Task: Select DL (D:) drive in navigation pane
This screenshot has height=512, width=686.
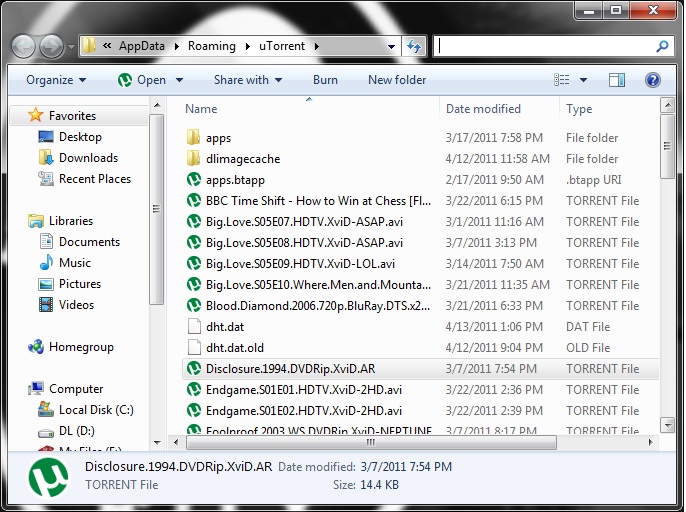Action: point(77,431)
